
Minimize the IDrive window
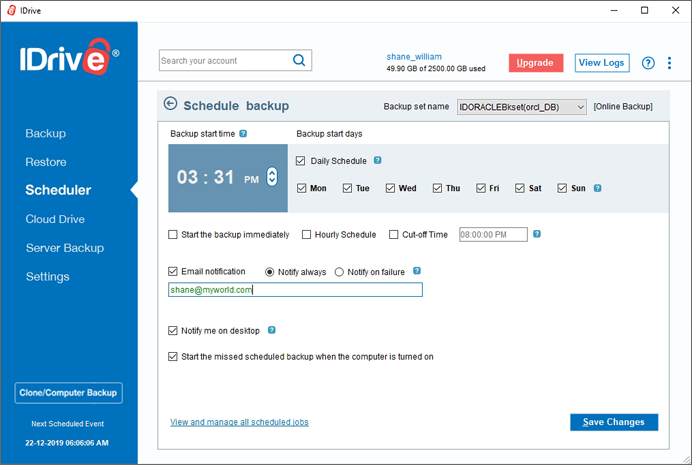click(614, 10)
